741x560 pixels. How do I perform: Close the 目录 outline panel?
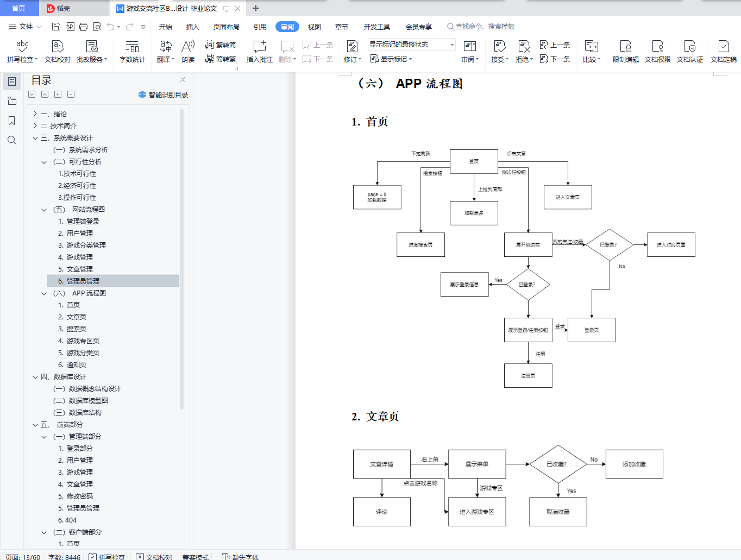(183, 80)
